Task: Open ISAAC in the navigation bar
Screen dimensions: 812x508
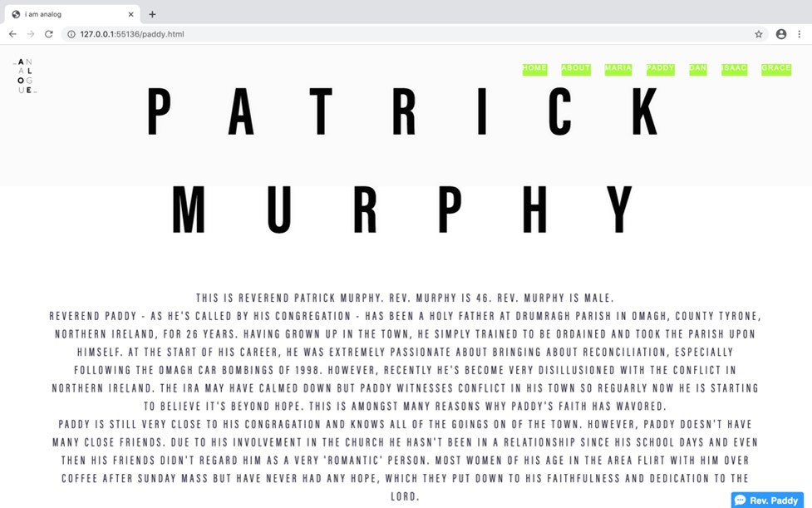Action: coord(734,69)
